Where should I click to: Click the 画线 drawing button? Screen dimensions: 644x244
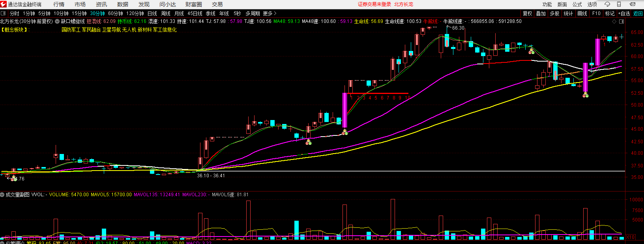[x=582, y=13]
